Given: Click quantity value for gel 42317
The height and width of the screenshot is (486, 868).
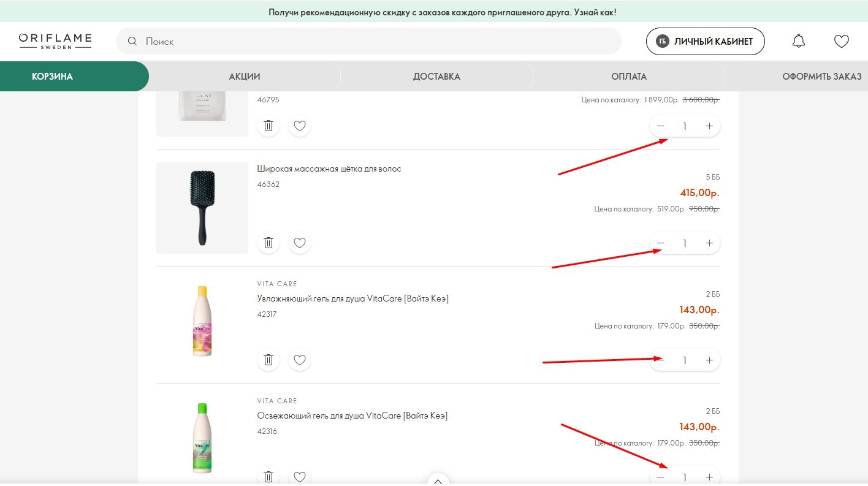Looking at the screenshot, I should click(685, 360).
